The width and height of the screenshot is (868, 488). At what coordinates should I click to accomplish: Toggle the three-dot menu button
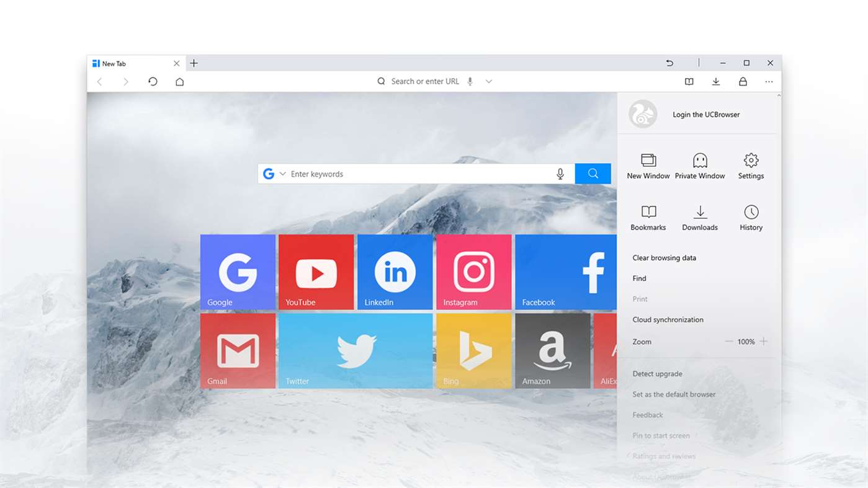click(x=769, y=81)
